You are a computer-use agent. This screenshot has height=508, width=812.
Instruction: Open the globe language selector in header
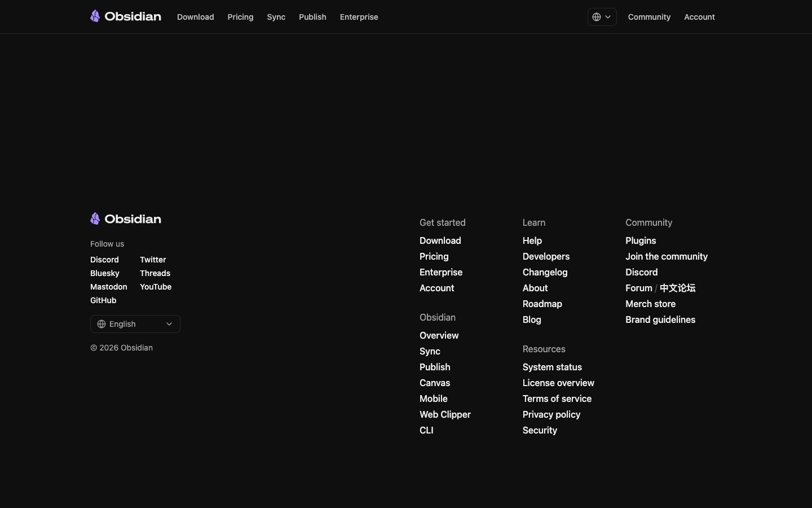[x=602, y=17]
